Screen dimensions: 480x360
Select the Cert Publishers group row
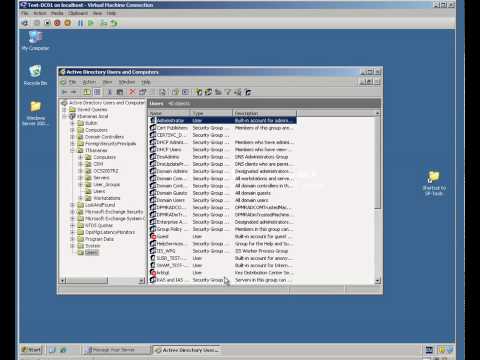point(222,128)
